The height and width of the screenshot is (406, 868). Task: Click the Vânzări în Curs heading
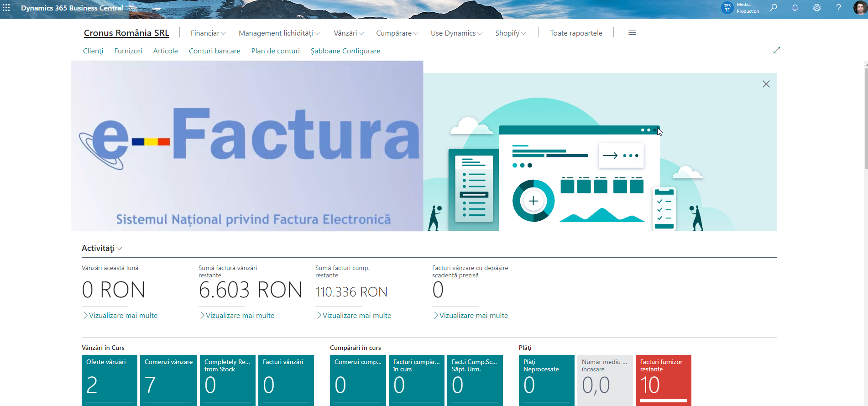103,348
